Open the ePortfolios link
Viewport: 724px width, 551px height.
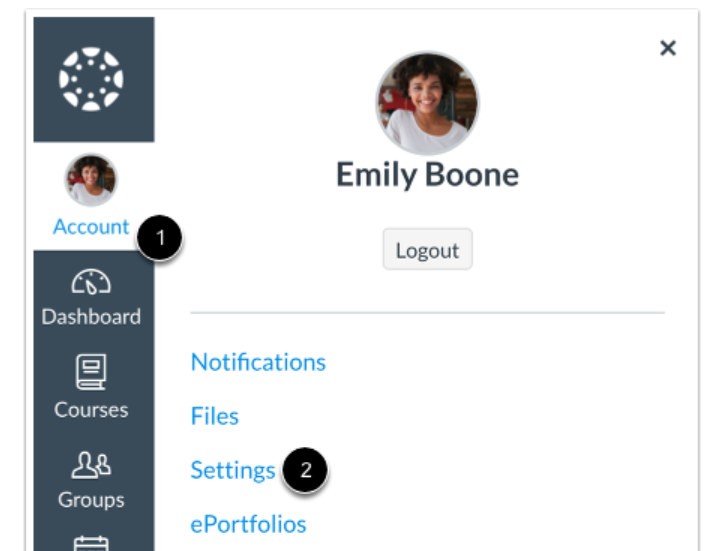tap(248, 524)
